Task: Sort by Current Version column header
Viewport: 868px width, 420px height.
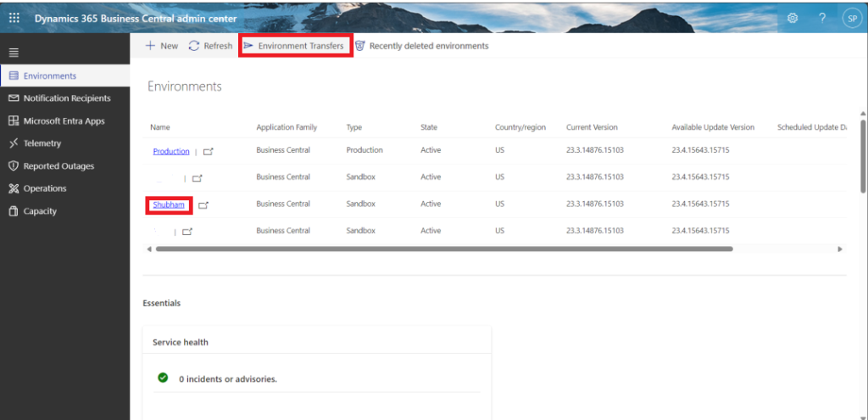Action: tap(592, 127)
